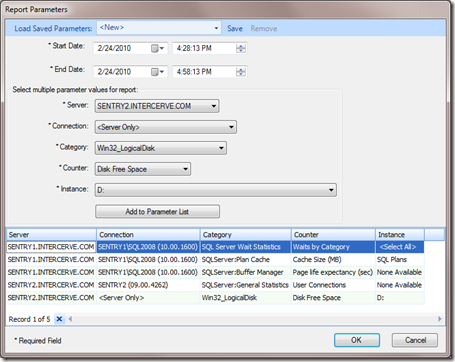Sort by the Connection column header

point(148,235)
